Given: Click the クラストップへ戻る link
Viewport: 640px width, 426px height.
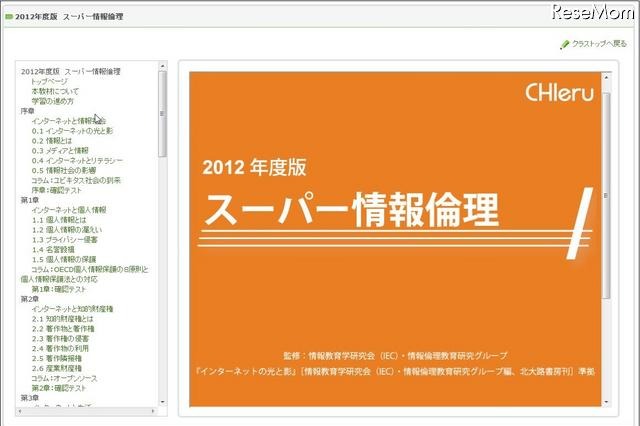Looking at the screenshot, I should click(x=599, y=44).
